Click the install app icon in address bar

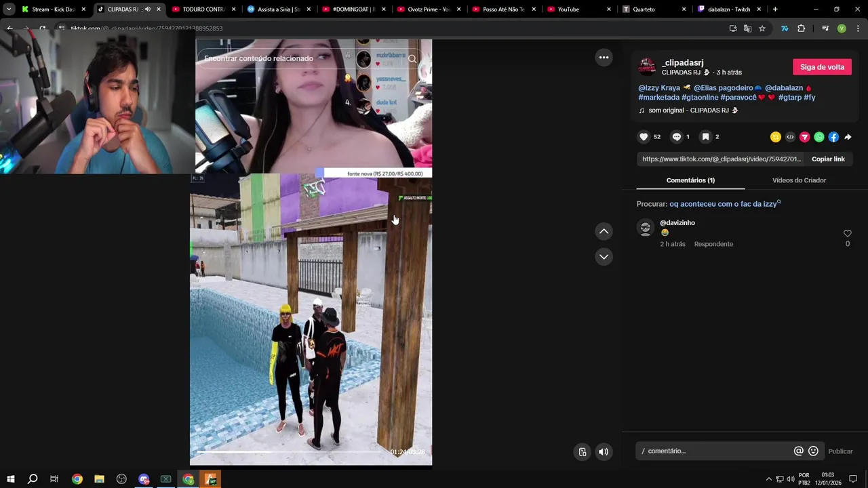733,28
